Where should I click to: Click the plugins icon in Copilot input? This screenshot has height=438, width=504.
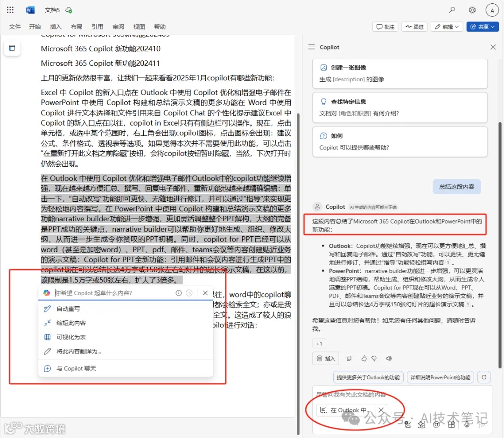click(452, 424)
